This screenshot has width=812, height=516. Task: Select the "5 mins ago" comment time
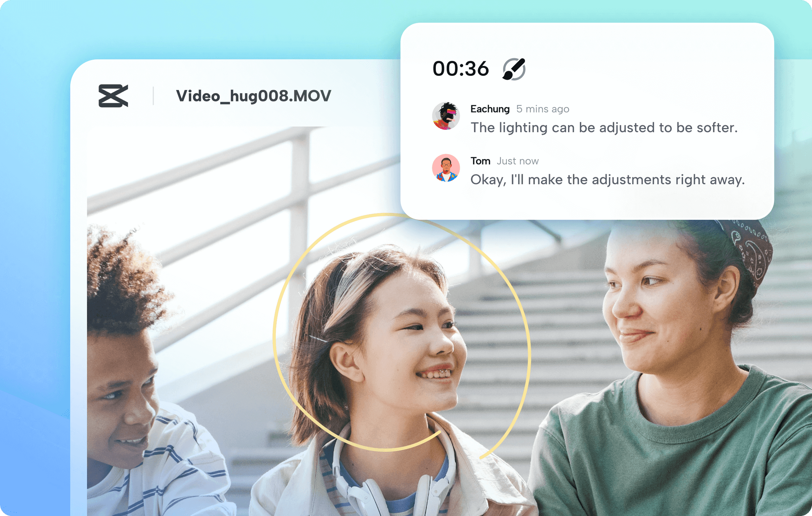(543, 109)
